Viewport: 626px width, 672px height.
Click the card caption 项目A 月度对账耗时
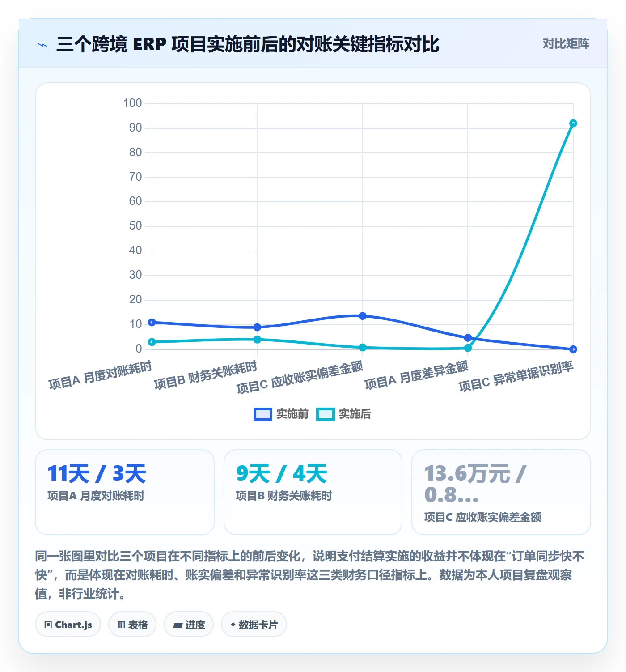[x=96, y=496]
